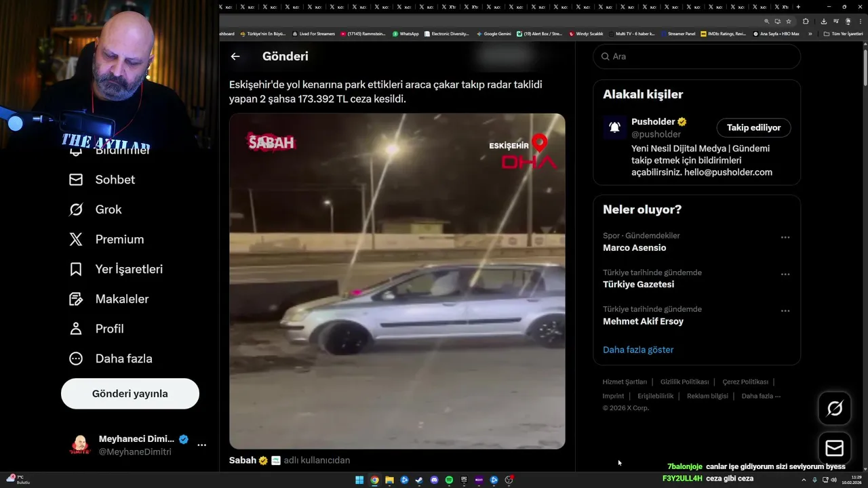
Task: Open File Explorer from the taskbar
Action: (x=389, y=480)
